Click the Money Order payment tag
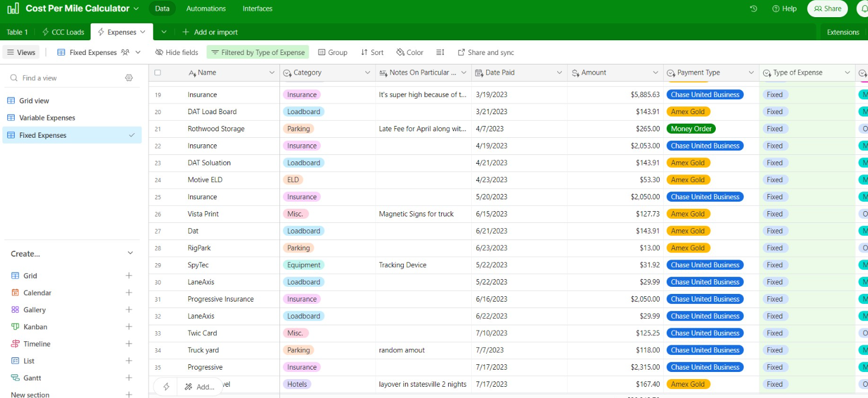This screenshot has width=868, height=398. point(691,129)
